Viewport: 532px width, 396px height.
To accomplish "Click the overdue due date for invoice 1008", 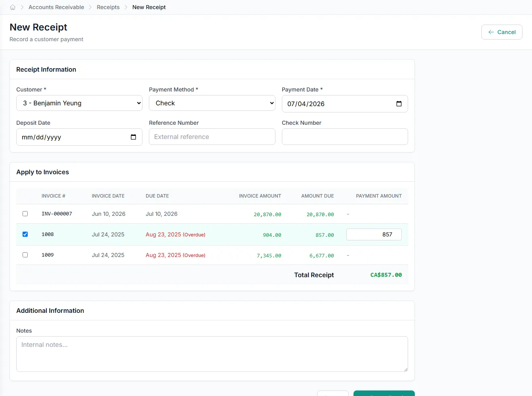I will (x=175, y=234).
